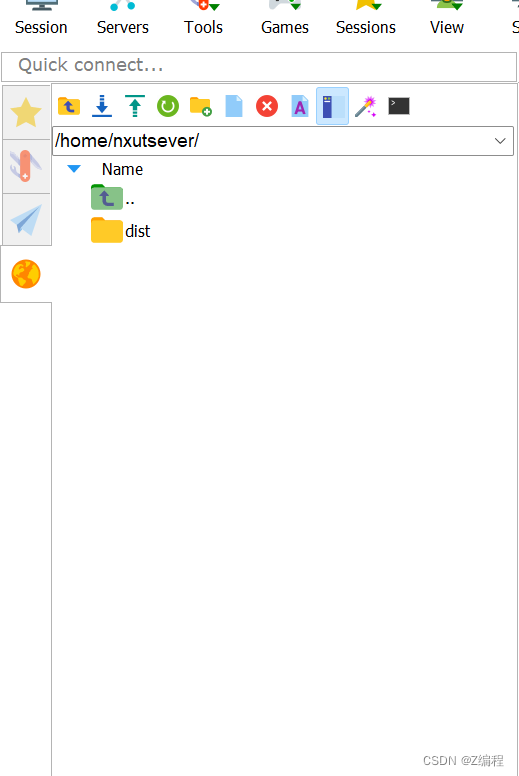Sort the list by Name column header

[122, 169]
